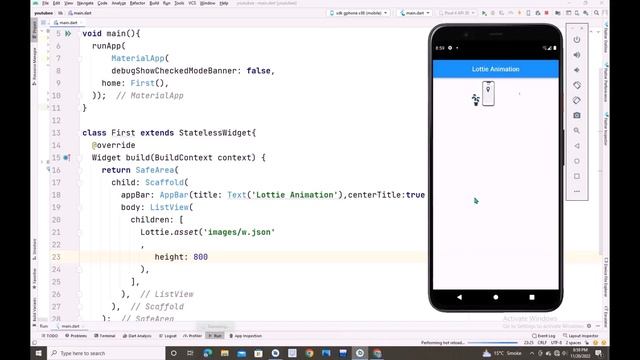Open the App Inspection tool window
This screenshot has width=640, height=360.
tap(245, 336)
